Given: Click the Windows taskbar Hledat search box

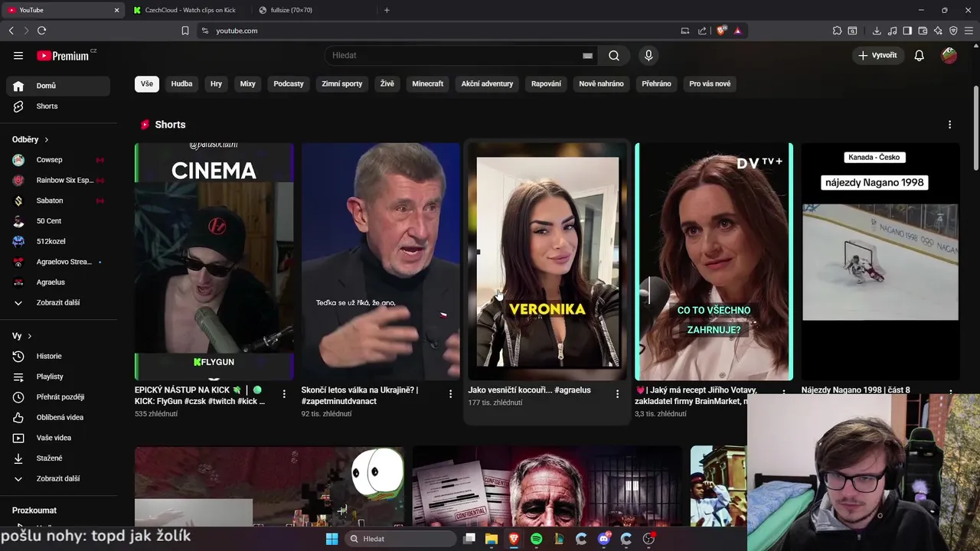Looking at the screenshot, I should point(400,539).
